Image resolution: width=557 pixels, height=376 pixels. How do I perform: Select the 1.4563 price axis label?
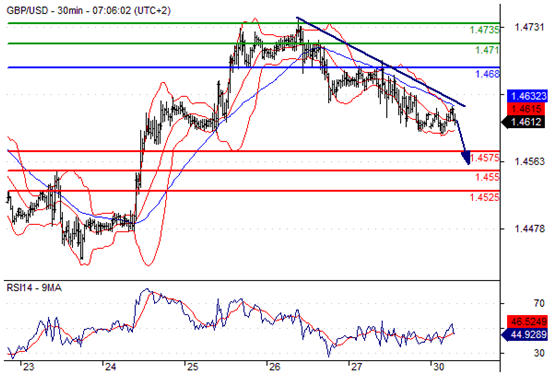click(x=529, y=162)
